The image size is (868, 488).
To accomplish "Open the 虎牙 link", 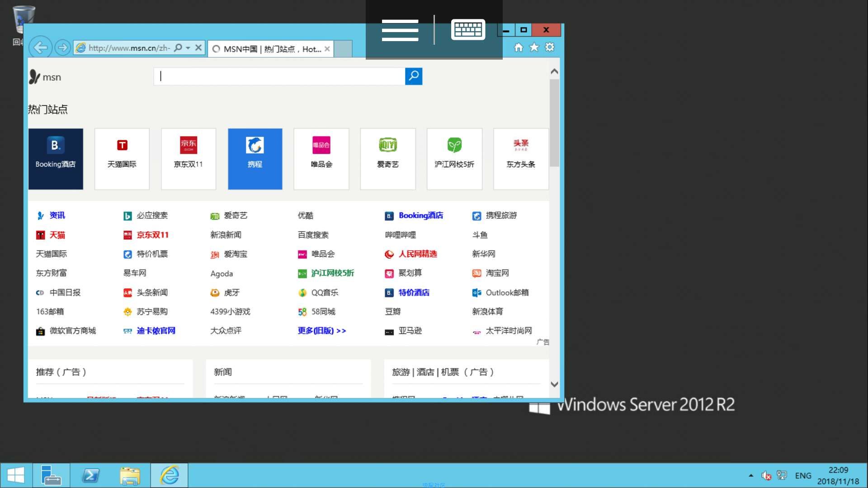I will click(231, 293).
